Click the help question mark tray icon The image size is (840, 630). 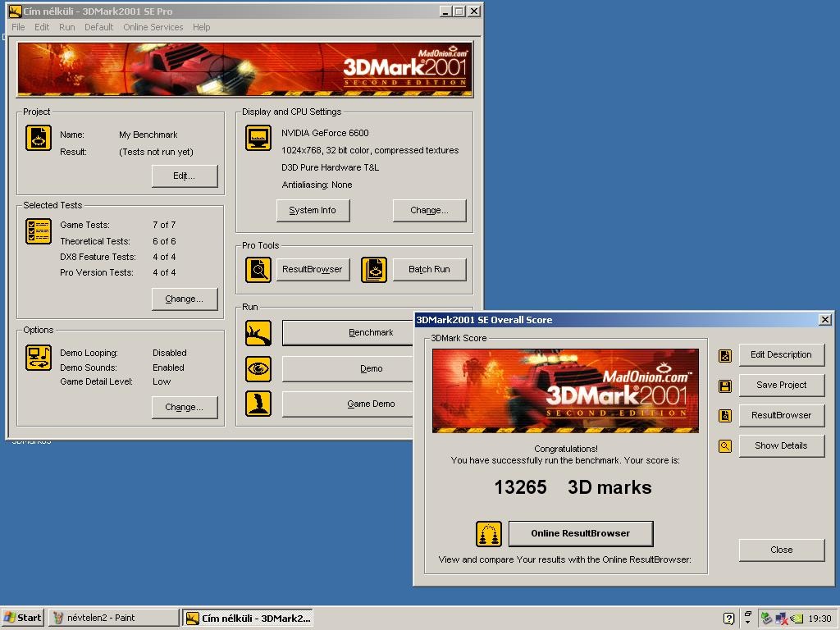[728, 619]
